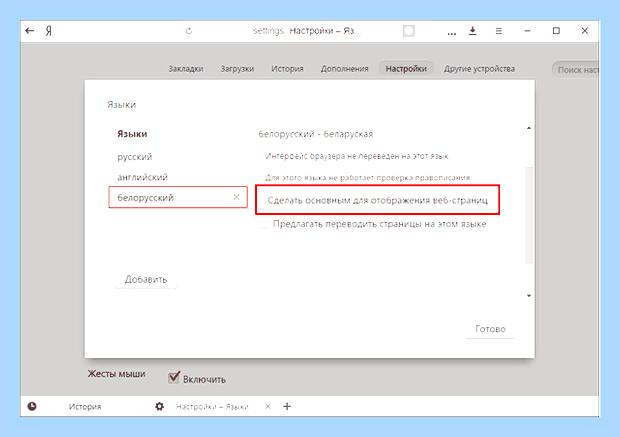Toggle the Жесты мыши Включить checkbox

[174, 378]
